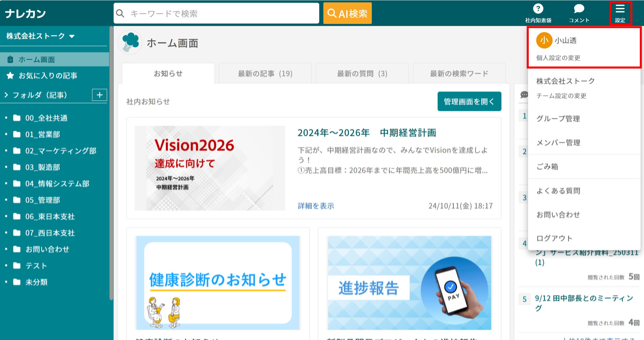Click the 小山透 orange avatar icon
This screenshot has height=340, width=644.
coord(544,41)
